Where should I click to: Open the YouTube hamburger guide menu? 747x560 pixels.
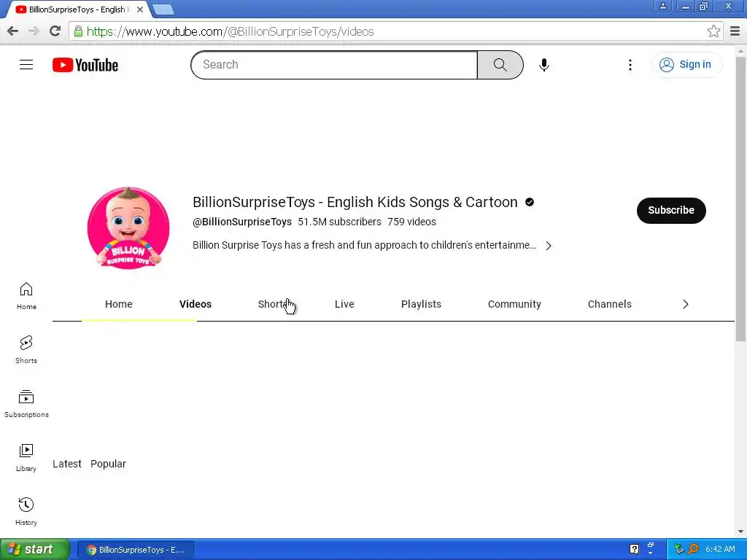(x=26, y=65)
